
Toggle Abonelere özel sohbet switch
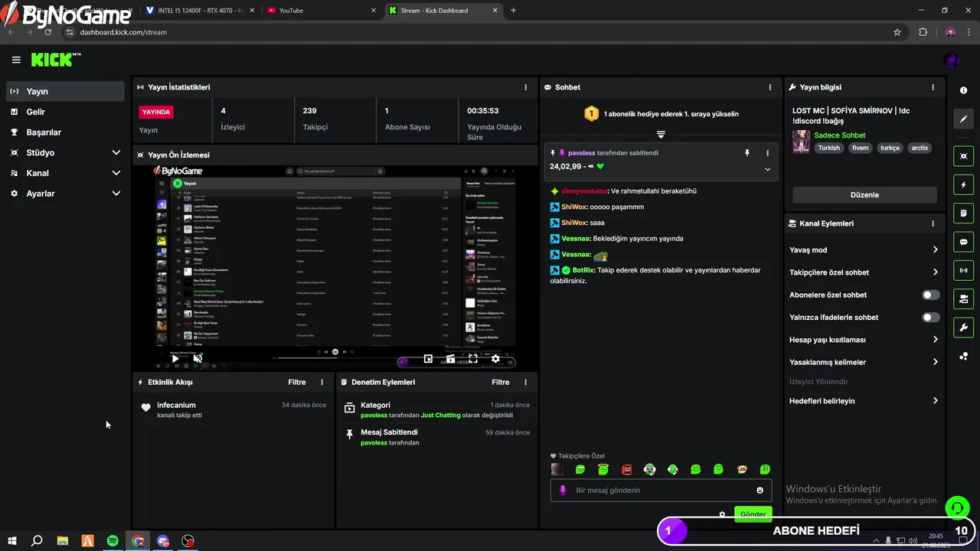pos(930,295)
